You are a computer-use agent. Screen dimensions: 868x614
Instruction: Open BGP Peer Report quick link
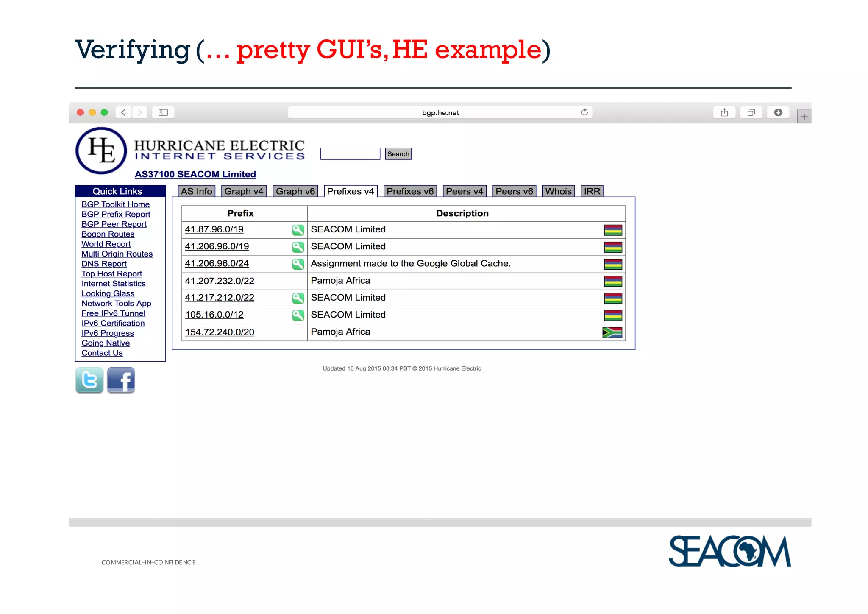[114, 224]
